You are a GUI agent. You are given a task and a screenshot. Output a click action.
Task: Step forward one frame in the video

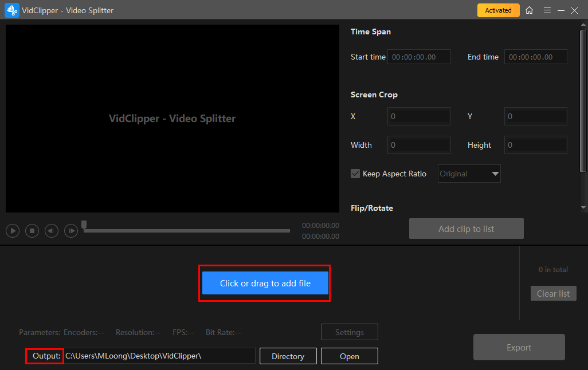click(71, 231)
